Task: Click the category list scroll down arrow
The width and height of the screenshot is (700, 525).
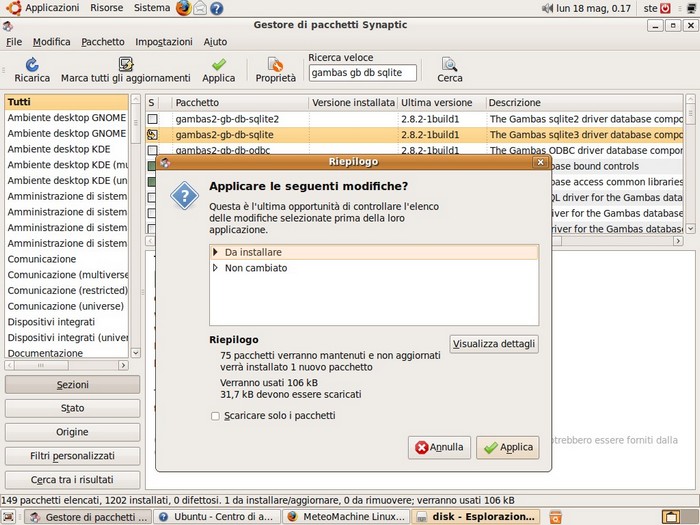Action: click(136, 353)
